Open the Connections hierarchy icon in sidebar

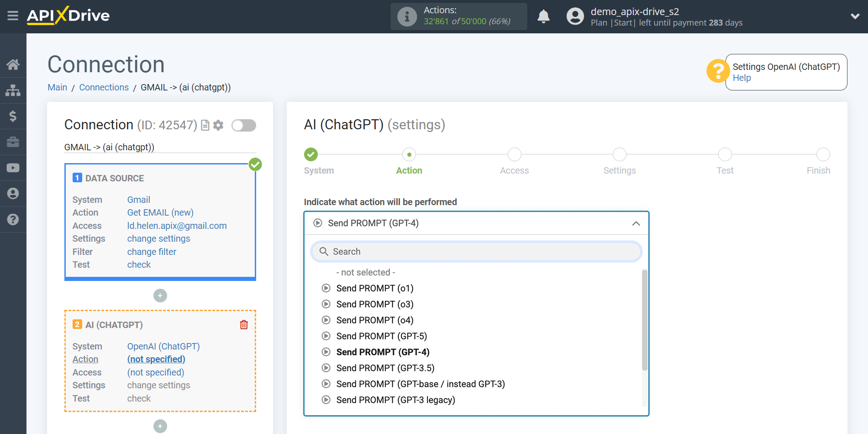pos(13,90)
